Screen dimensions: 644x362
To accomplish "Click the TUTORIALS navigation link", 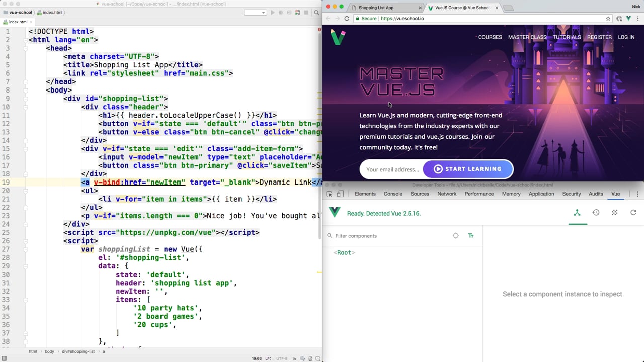I will click(567, 37).
